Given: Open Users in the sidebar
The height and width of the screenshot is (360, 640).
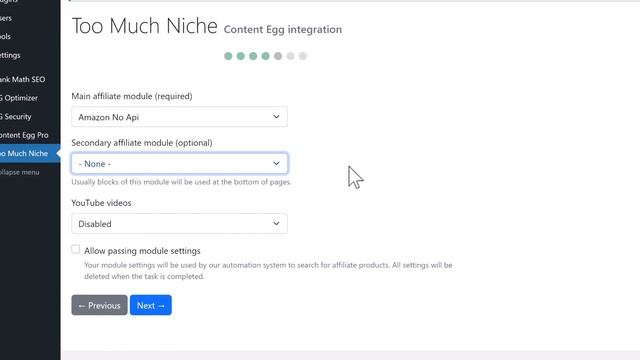Looking at the screenshot, I should [6, 18].
